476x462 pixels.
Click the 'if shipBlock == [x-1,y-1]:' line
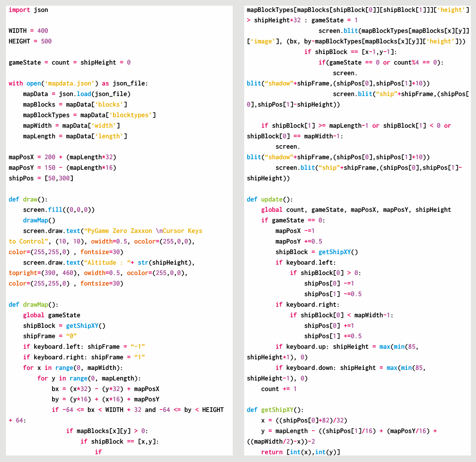click(x=350, y=52)
